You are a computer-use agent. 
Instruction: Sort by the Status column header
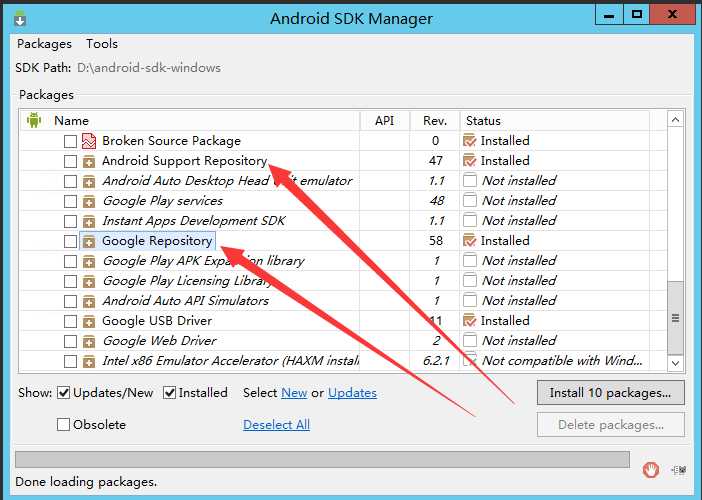point(554,120)
